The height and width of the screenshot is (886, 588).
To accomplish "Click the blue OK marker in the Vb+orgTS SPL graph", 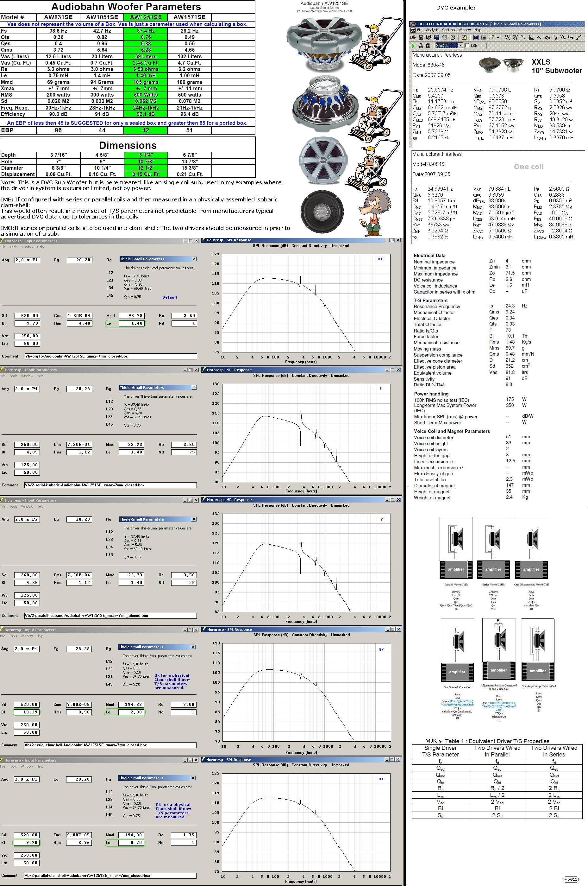I will (380, 259).
